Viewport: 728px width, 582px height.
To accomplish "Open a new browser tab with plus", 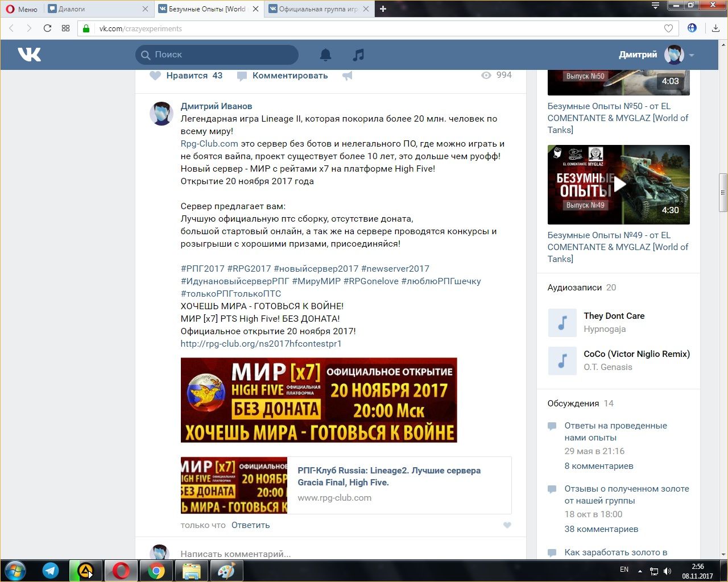I will (383, 9).
